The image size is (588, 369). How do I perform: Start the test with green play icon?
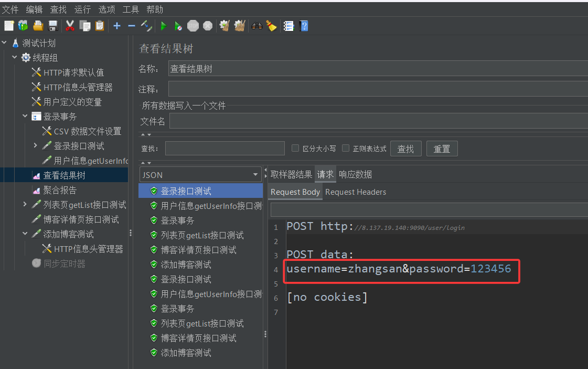coord(164,26)
